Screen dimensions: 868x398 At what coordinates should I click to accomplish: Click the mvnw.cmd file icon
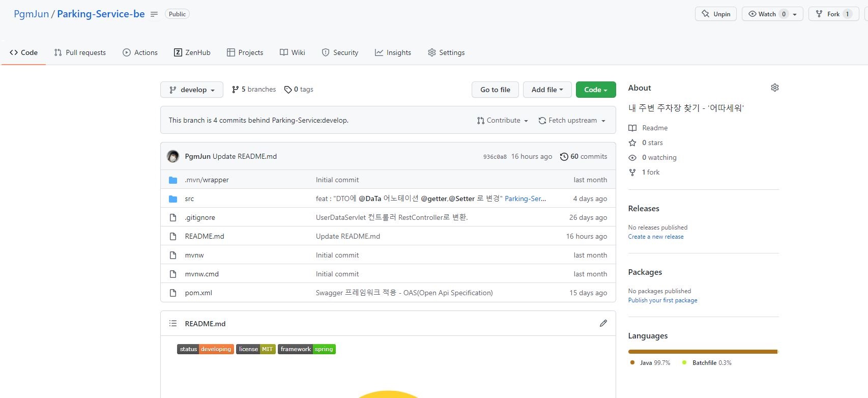coord(173,274)
